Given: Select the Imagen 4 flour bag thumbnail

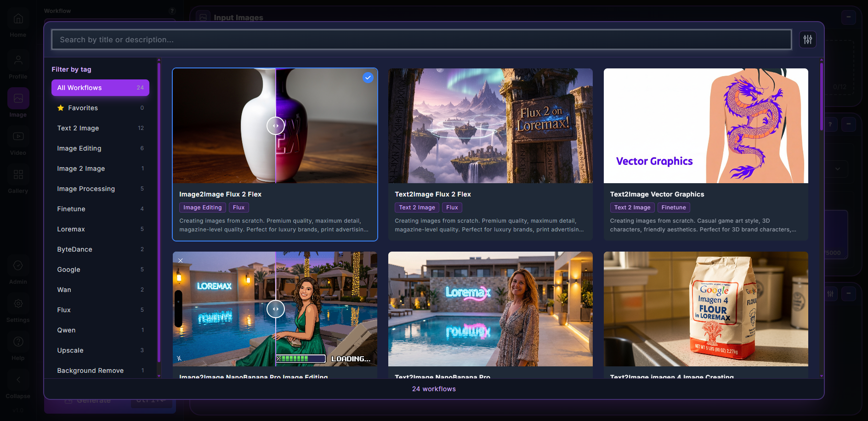Looking at the screenshot, I should click(x=706, y=309).
